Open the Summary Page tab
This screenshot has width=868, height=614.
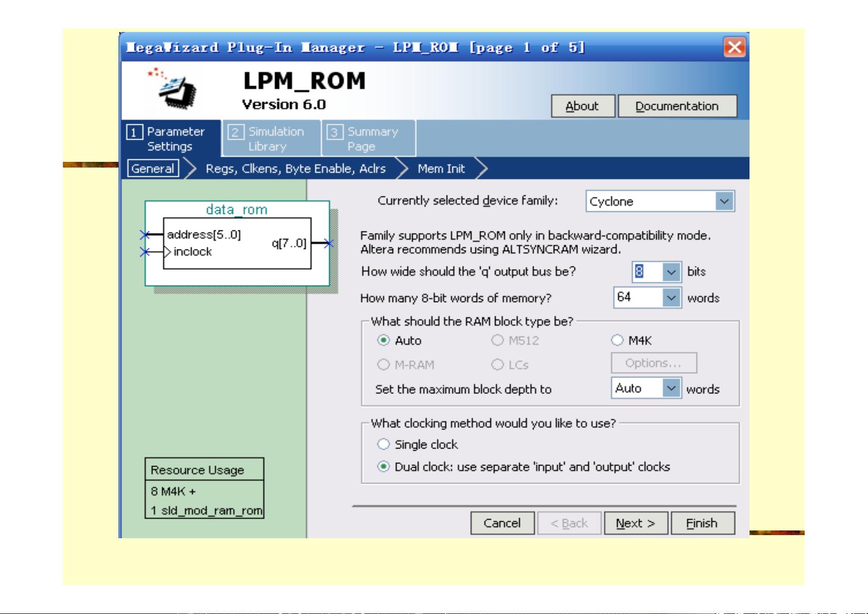368,139
